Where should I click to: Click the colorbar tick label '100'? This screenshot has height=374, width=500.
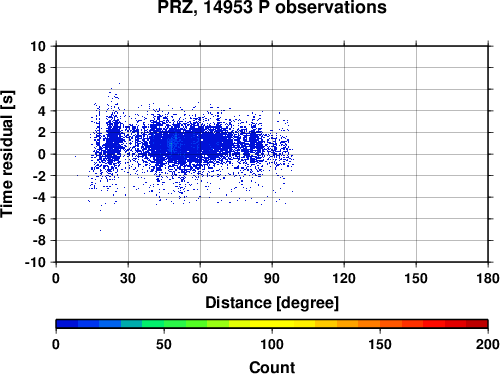click(x=272, y=344)
